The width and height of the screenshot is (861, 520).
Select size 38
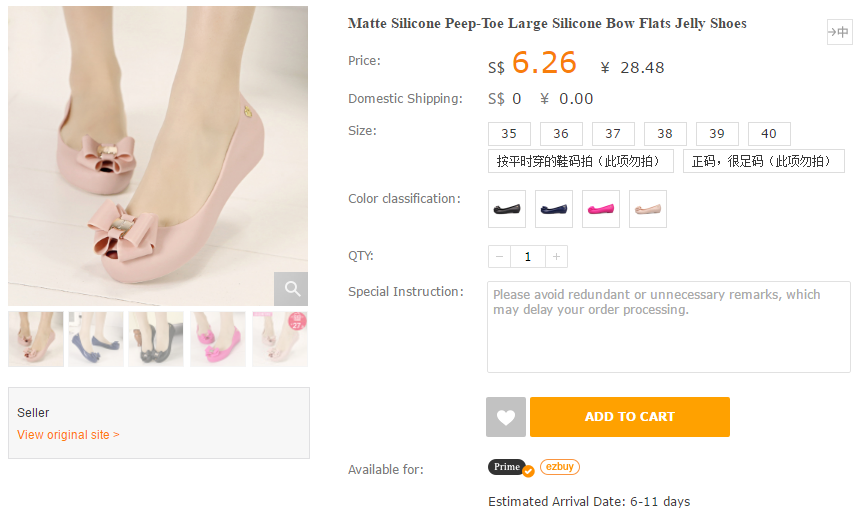pos(665,134)
